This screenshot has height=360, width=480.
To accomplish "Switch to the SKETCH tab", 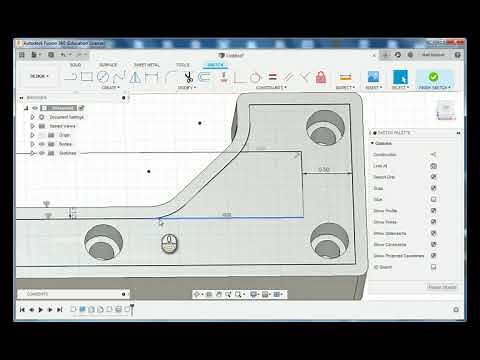I will pos(215,65).
